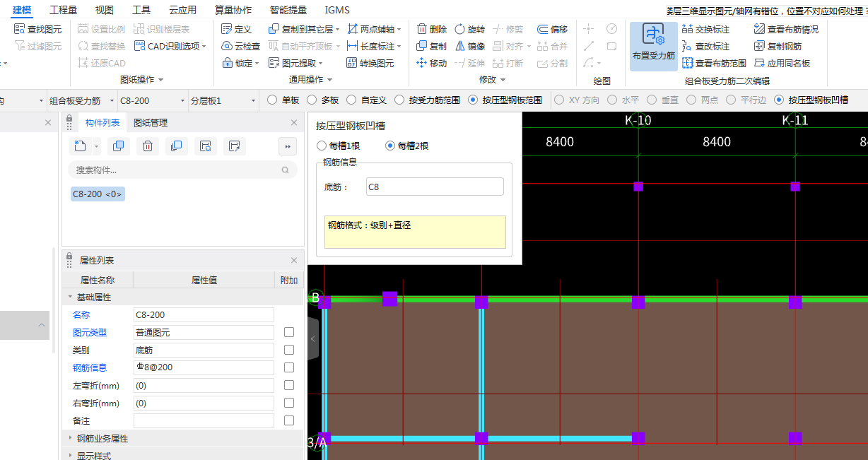Click the 查找图元 (Find Element) tool
This screenshot has width=868, height=460.
pos(38,29)
